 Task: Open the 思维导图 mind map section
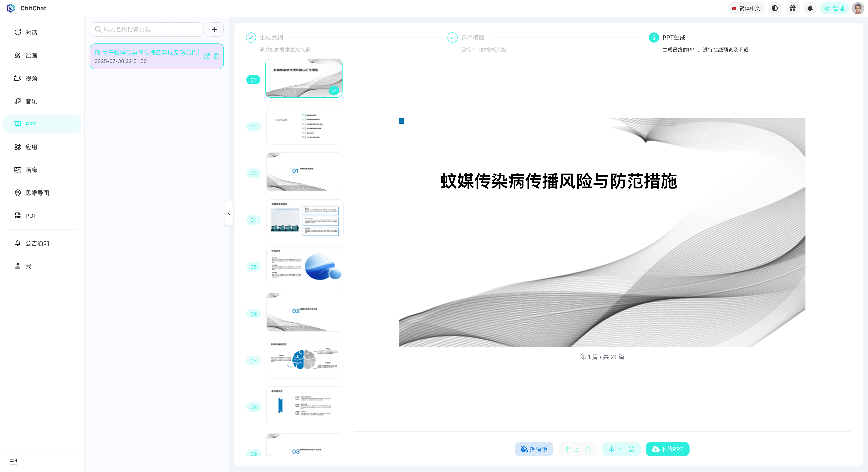pos(37,193)
